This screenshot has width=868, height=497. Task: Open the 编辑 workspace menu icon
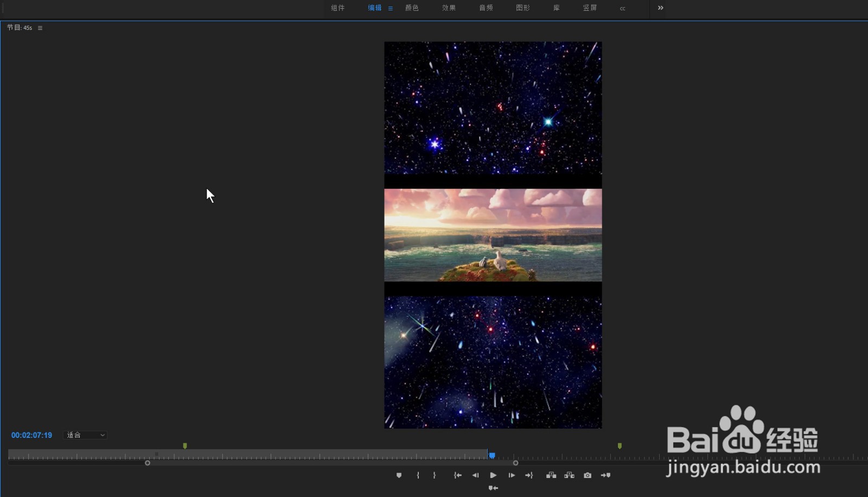(x=391, y=8)
